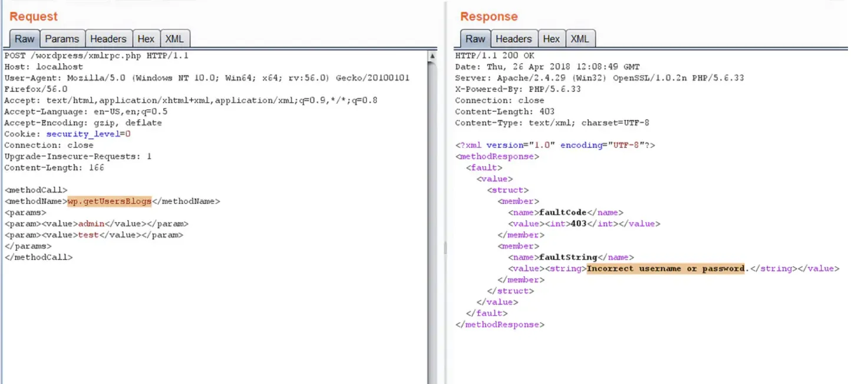Select the Request Headers tab
The height and width of the screenshot is (384, 868).
point(108,39)
